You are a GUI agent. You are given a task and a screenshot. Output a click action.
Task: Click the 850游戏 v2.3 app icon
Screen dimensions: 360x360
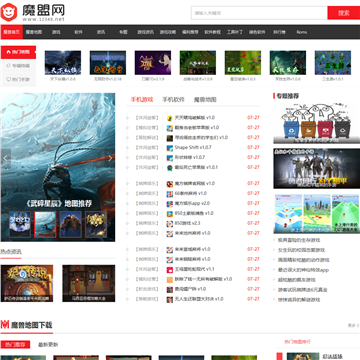[170, 223]
